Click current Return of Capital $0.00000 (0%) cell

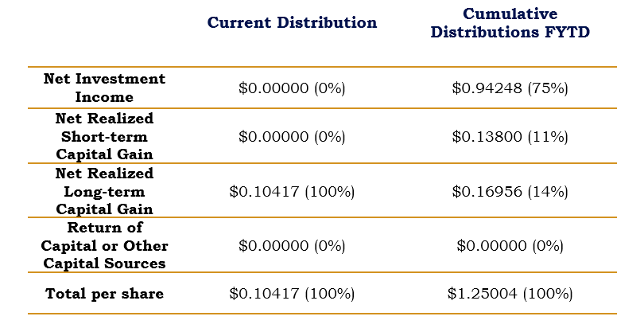point(292,246)
